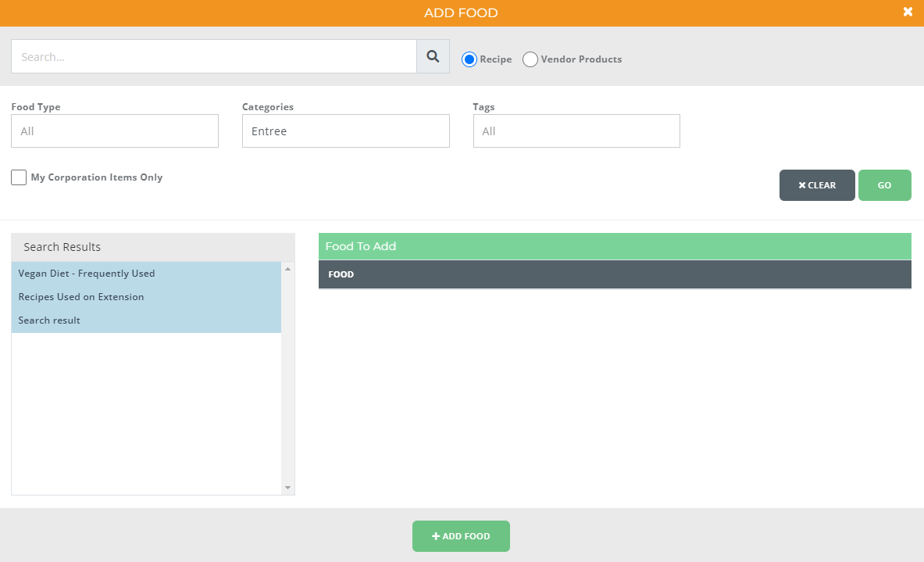Screen dimensions: 924x562
Task: Click the Search Results scrollbar down arrow
Action: pos(287,489)
